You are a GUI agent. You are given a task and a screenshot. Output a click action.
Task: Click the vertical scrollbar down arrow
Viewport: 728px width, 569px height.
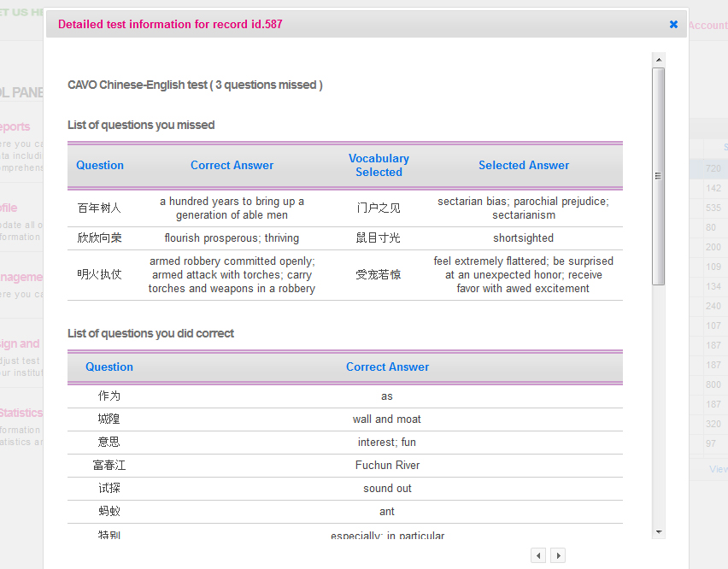click(658, 531)
